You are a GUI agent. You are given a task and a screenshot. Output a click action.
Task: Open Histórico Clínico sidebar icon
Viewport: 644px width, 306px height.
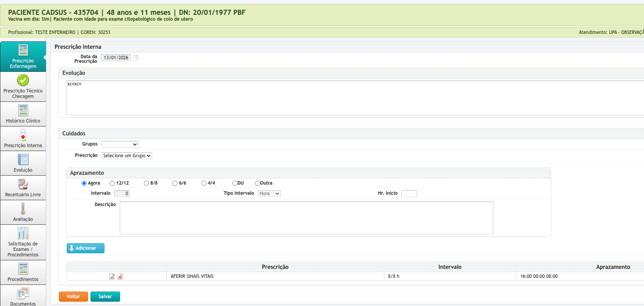click(23, 110)
